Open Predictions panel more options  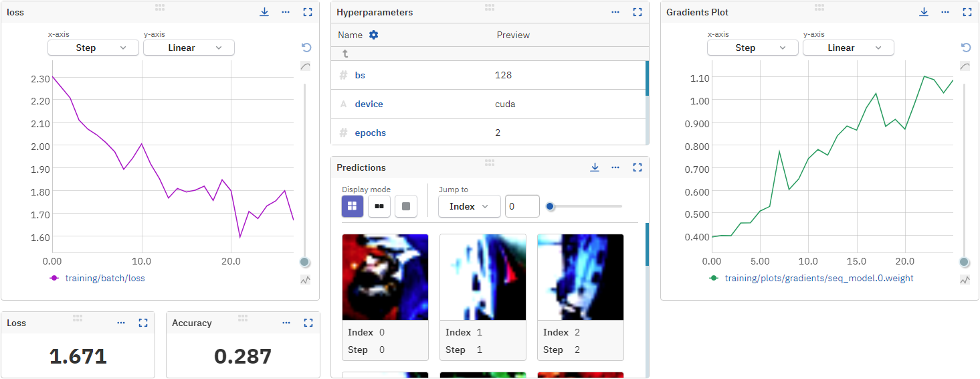tap(615, 167)
